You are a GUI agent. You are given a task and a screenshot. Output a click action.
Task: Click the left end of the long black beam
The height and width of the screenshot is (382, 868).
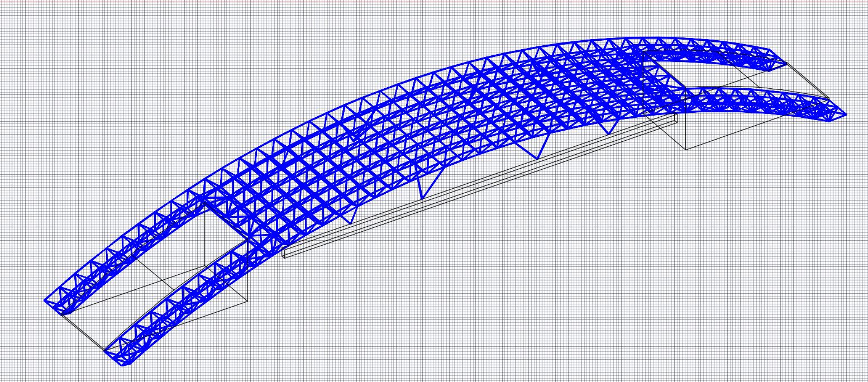click(x=284, y=254)
